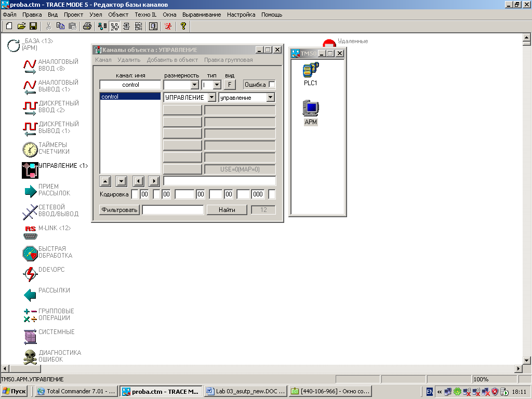Open the Узел menu

point(96,15)
